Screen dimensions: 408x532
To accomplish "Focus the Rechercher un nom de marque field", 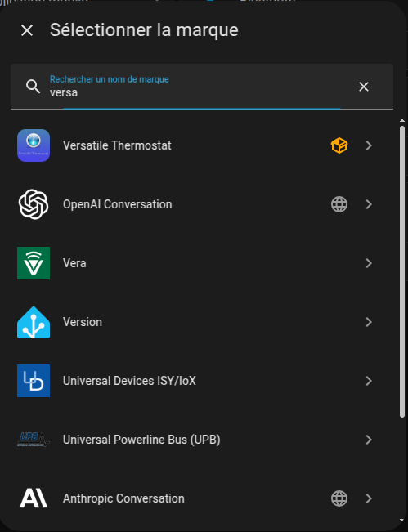I will (202, 87).
